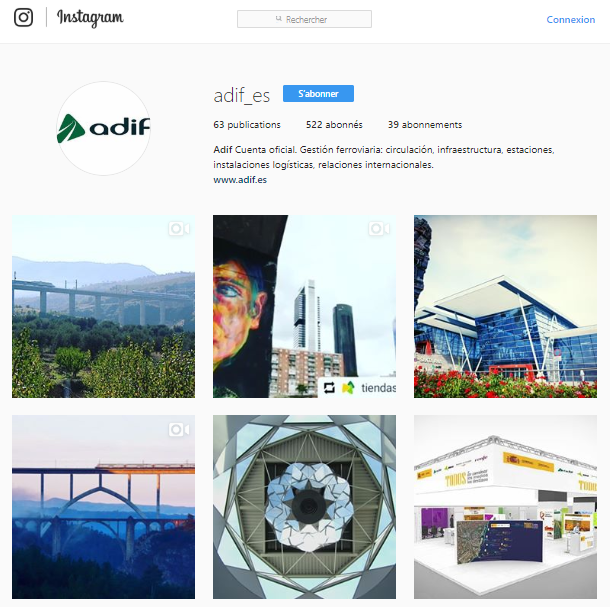Visit the www.adif.es website link
Viewport: 610px width, 607px height.
240,180
